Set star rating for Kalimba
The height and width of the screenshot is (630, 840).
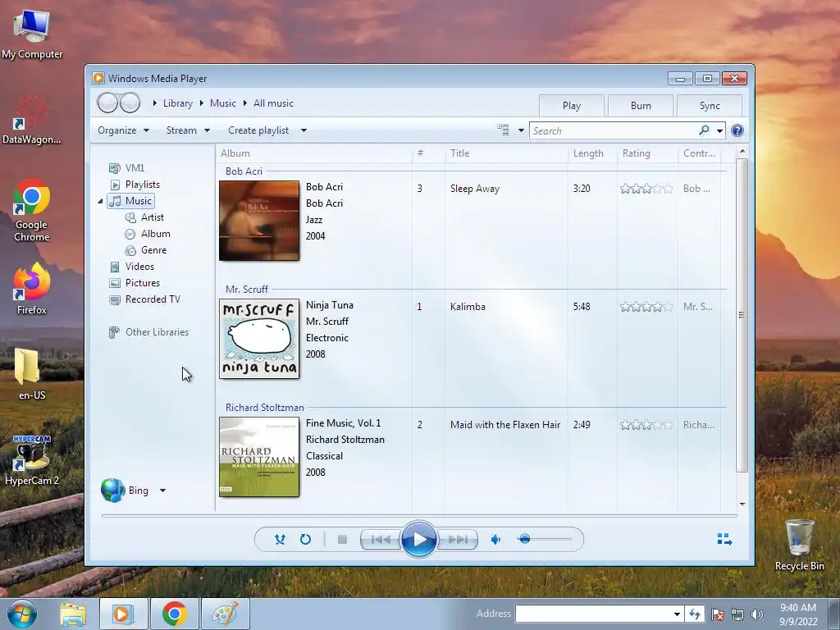(x=646, y=307)
